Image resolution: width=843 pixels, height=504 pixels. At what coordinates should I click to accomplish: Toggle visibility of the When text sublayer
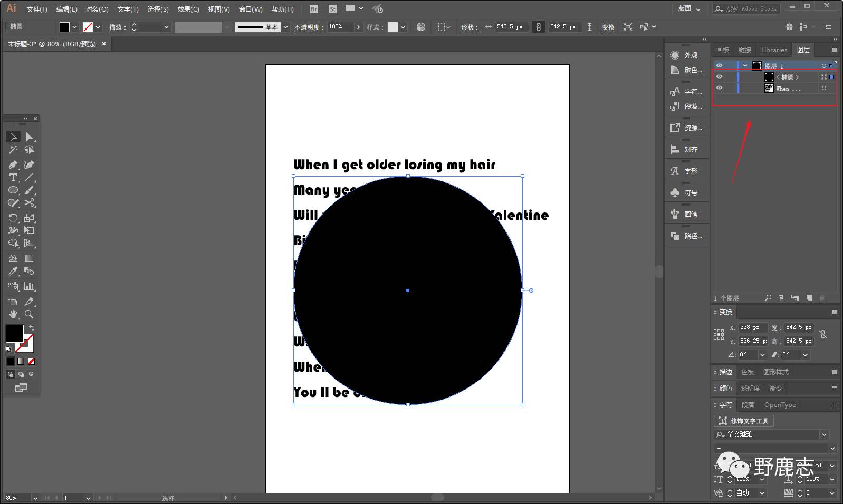tap(719, 88)
